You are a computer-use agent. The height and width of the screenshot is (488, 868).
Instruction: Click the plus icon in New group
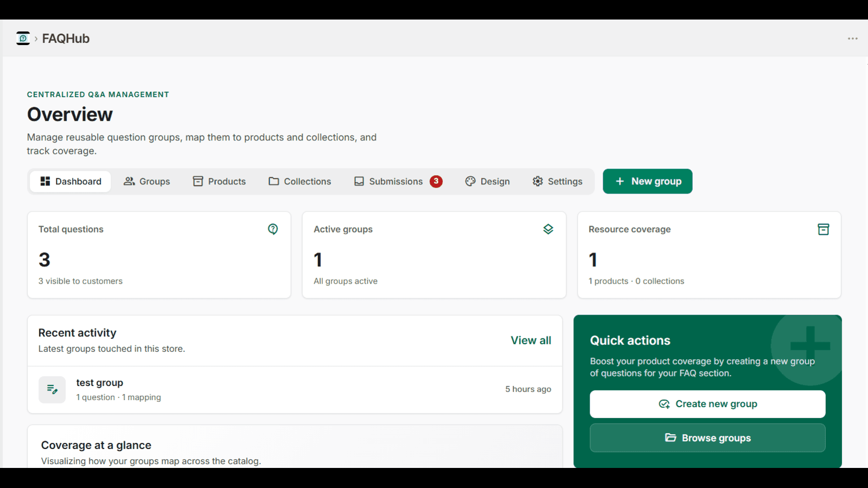(x=620, y=181)
